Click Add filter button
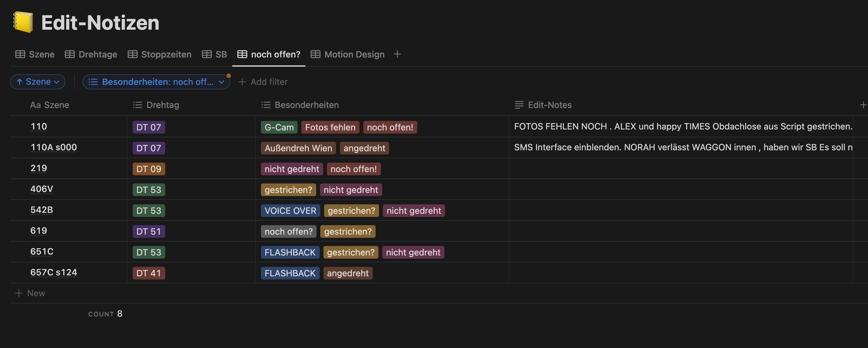Viewport: 868px width, 348px height. pyautogui.click(x=263, y=81)
